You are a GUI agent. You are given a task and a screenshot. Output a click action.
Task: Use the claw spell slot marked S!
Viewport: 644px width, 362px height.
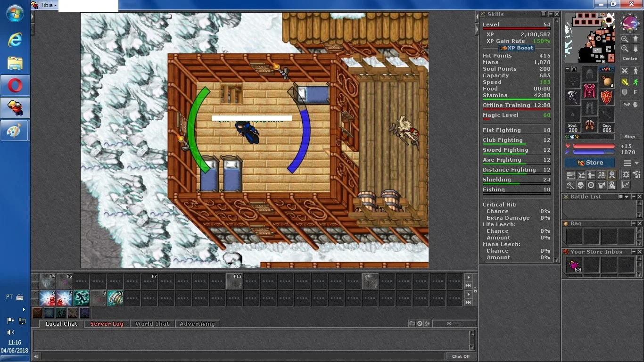tap(116, 298)
